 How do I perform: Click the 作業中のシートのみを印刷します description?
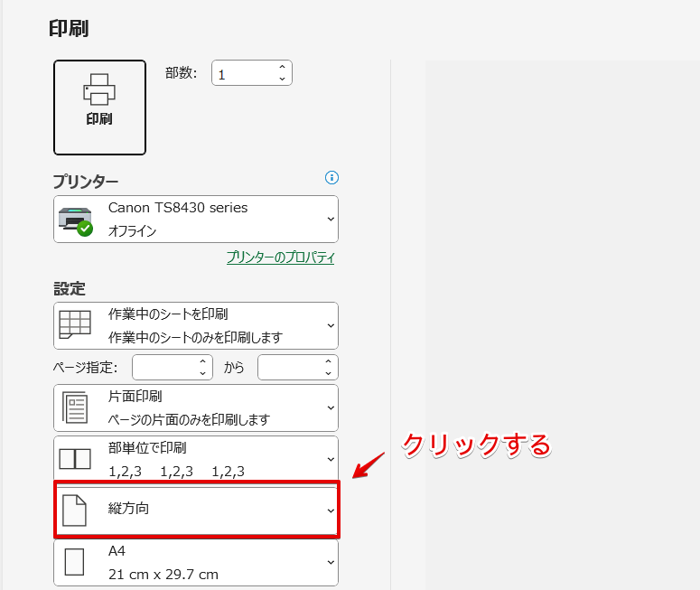point(195,338)
